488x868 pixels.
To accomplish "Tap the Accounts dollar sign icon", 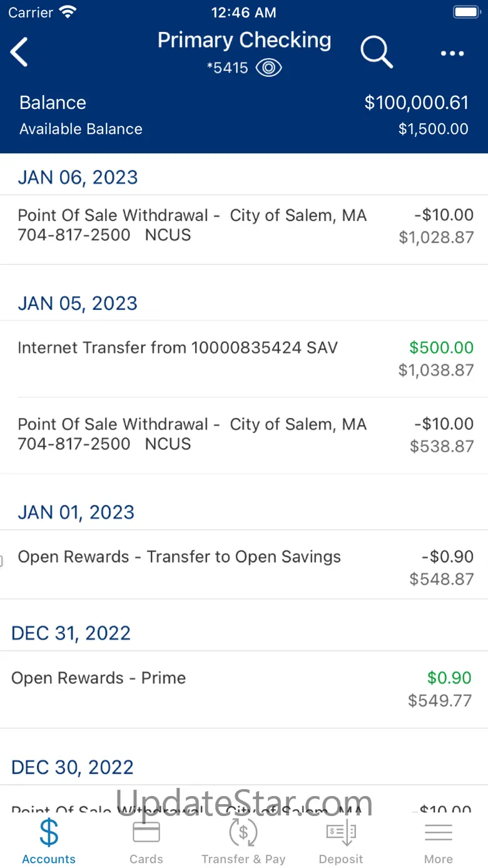I will [49, 832].
